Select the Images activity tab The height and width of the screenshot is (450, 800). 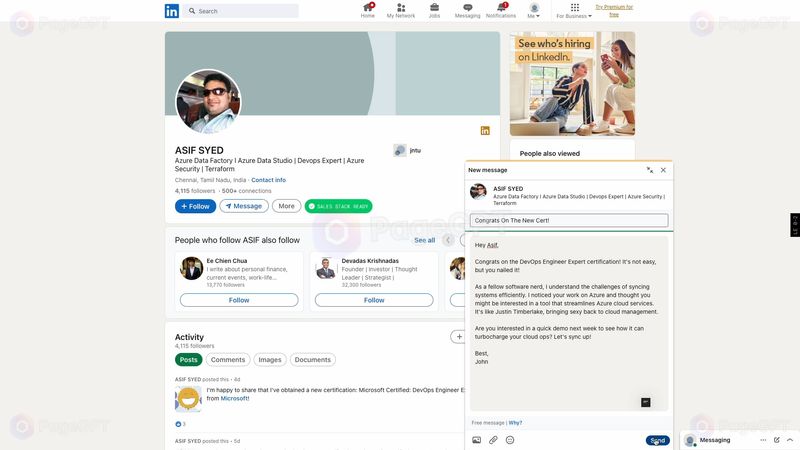270,360
